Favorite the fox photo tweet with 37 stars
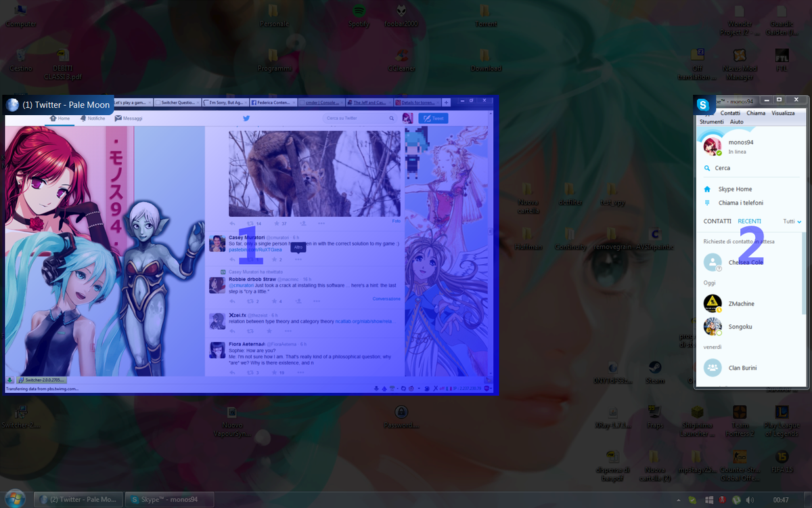The image size is (812, 508). [x=279, y=224]
